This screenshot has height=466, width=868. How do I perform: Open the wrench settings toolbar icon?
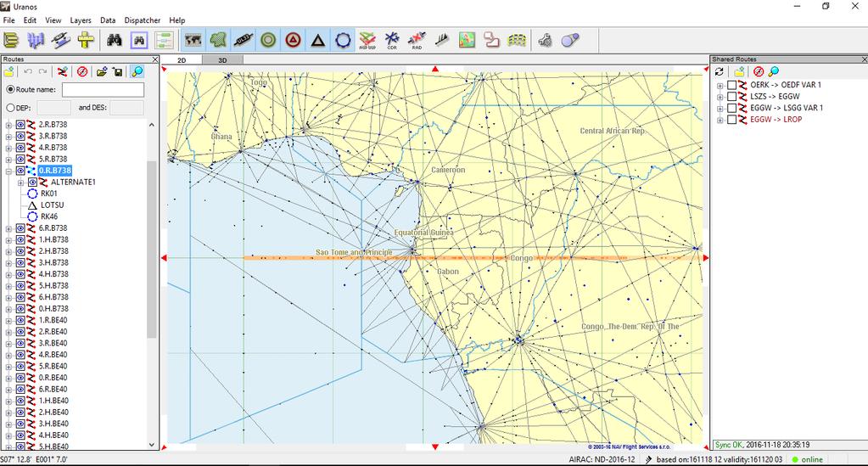tap(545, 40)
